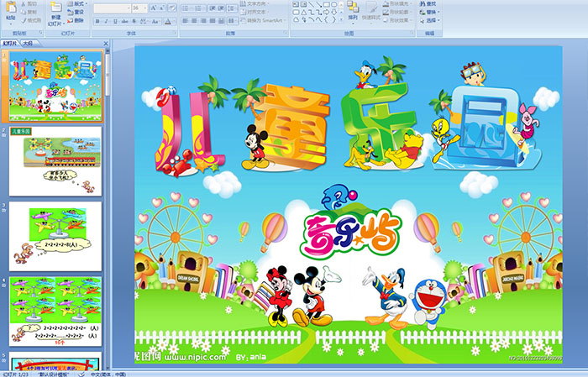Toggle Bold formatting
588x377 pixels.
tap(97, 21)
